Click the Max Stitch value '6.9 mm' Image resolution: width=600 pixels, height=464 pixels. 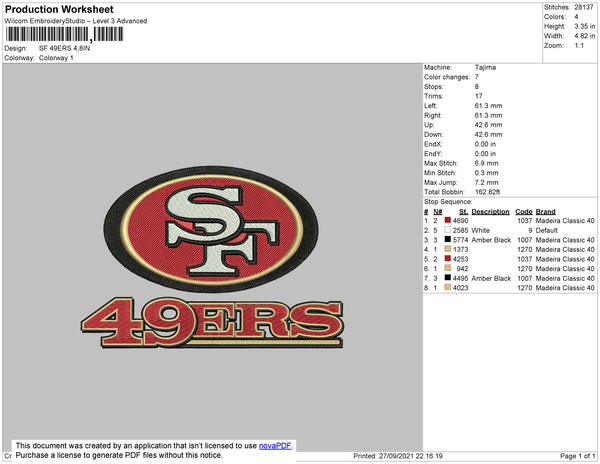click(486, 163)
